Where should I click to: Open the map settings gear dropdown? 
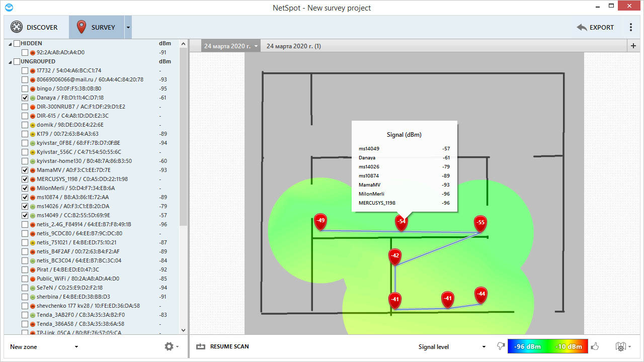click(623, 346)
